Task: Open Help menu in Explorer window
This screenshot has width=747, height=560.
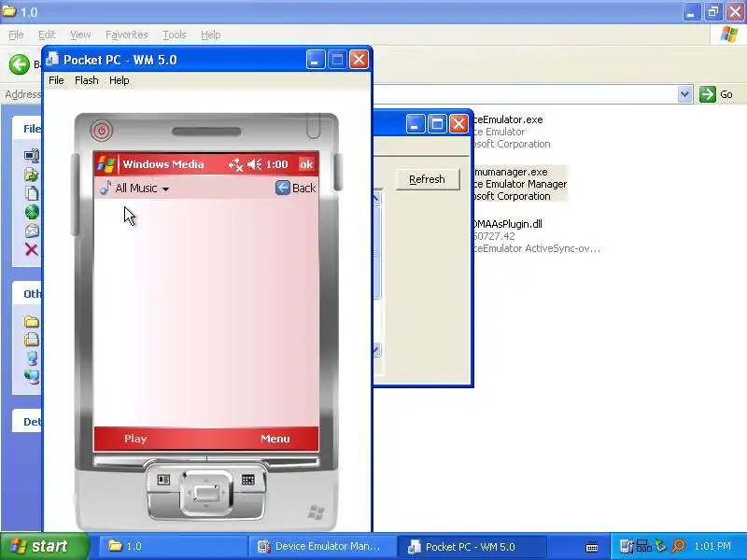Action: point(211,35)
